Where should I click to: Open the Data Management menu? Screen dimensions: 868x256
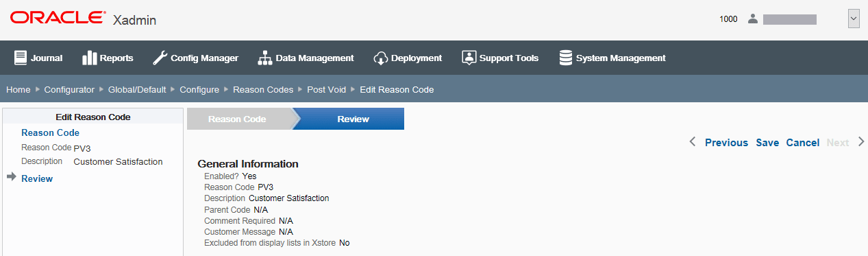click(x=306, y=58)
